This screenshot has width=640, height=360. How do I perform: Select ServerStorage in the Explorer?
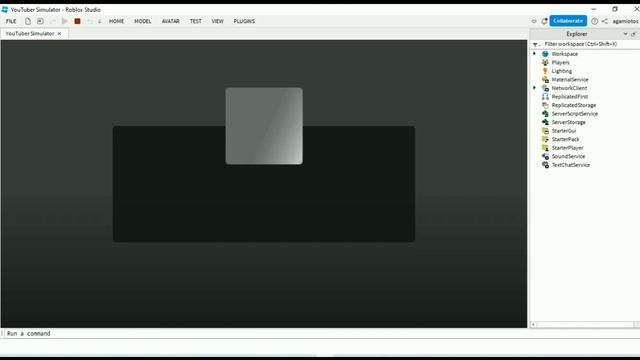tap(569, 122)
